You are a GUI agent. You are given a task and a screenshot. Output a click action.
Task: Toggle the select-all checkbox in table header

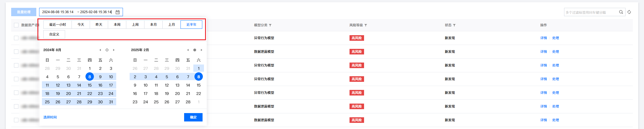tap(16, 25)
